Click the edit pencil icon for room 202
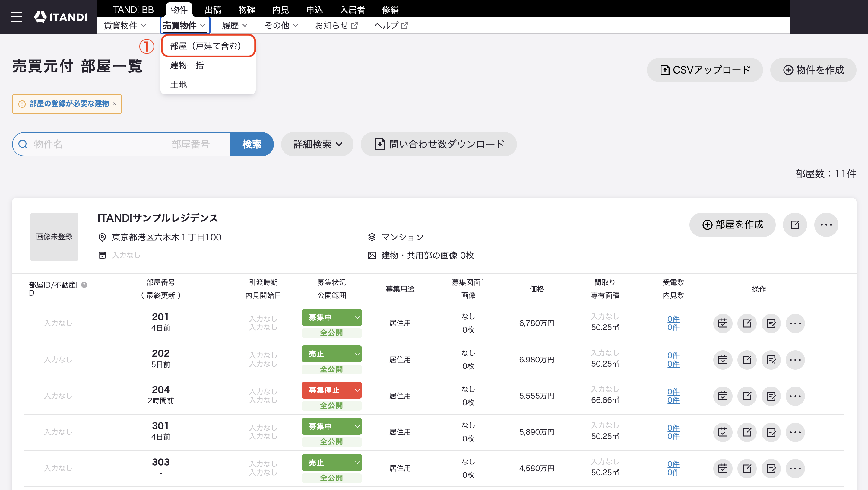Screen dimensions: 868x490 click(747, 360)
